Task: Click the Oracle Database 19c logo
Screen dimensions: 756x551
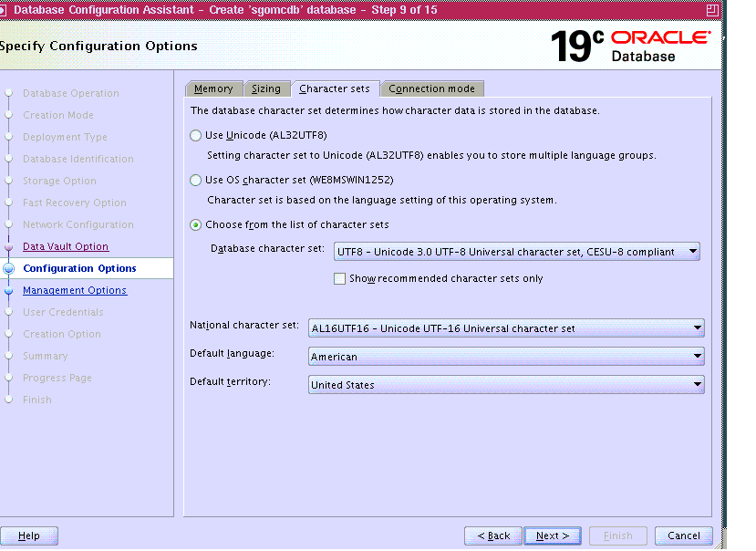Action: (630, 46)
